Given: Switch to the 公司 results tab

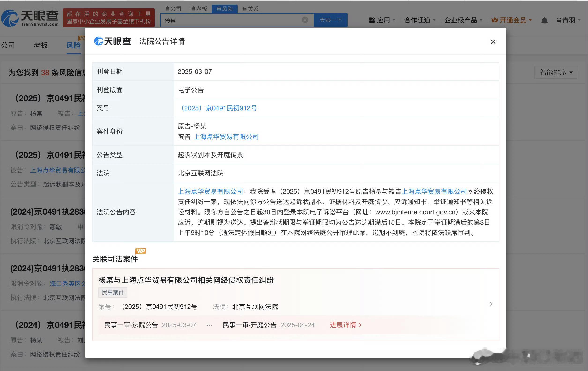Looking at the screenshot, I should 8,45.
